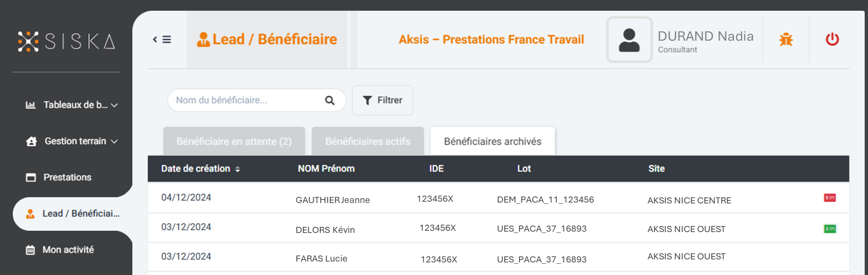
Task: Open the Lead / Bénéficiaire sidebar item
Action: [72, 214]
